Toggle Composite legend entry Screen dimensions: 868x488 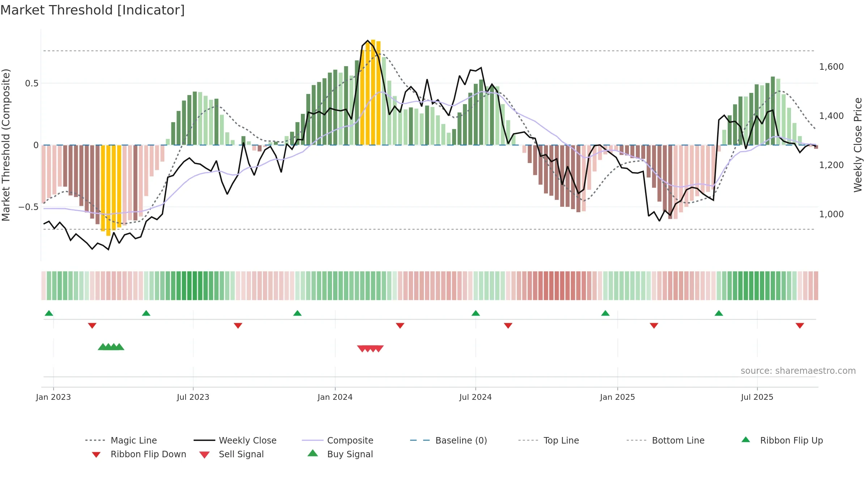pos(337,440)
